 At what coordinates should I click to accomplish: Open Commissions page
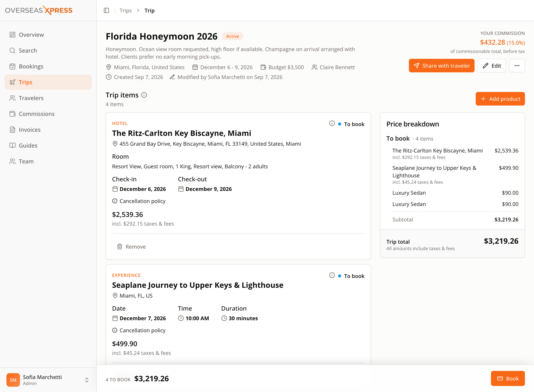[x=48, y=114]
